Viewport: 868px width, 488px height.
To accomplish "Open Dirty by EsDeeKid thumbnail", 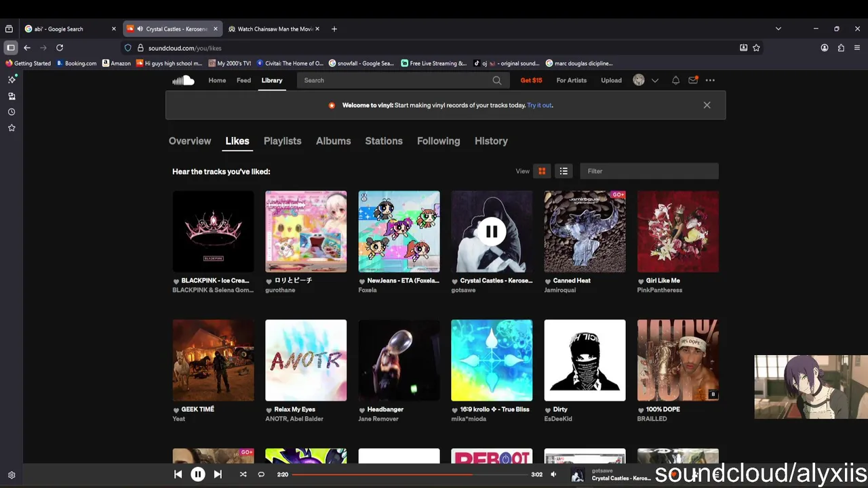I will click(585, 361).
